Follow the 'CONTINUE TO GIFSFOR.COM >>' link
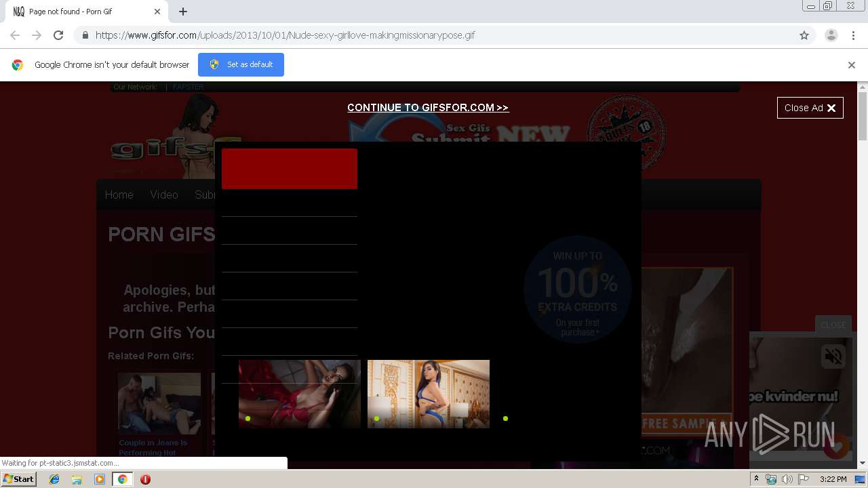Image resolution: width=868 pixels, height=488 pixels. point(428,108)
